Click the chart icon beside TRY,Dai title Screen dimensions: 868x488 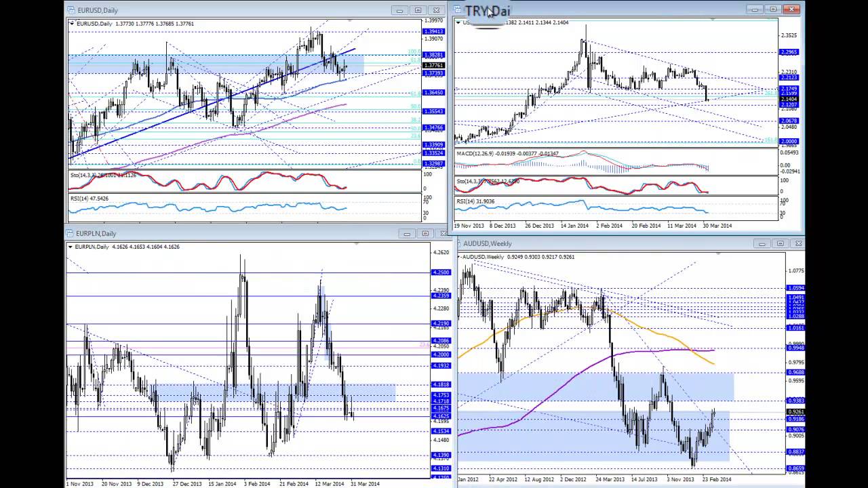click(x=458, y=9)
